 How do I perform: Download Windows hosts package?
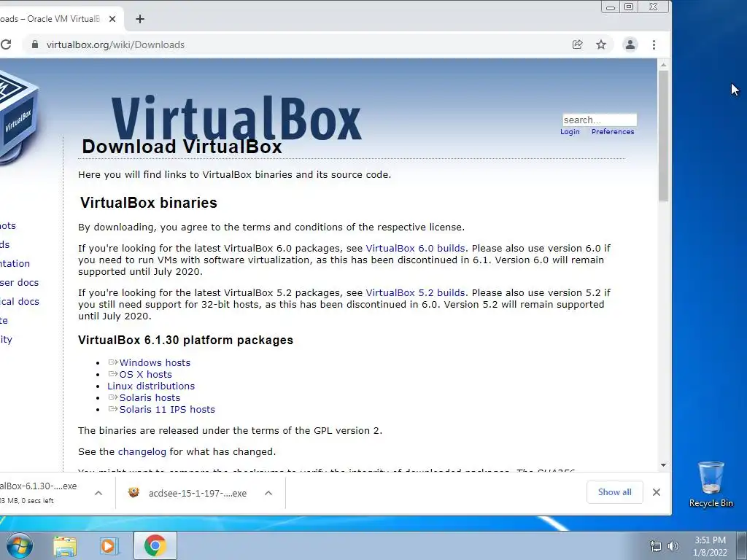(155, 362)
